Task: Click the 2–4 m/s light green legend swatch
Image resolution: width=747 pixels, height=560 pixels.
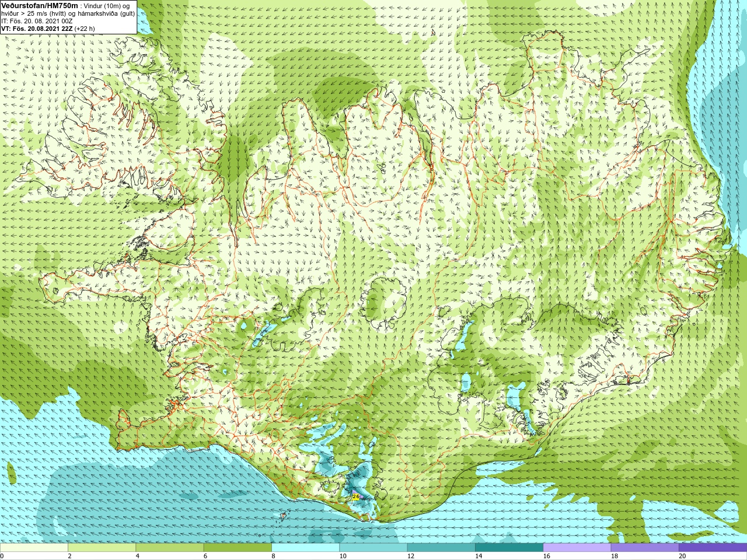Action: coord(102,548)
